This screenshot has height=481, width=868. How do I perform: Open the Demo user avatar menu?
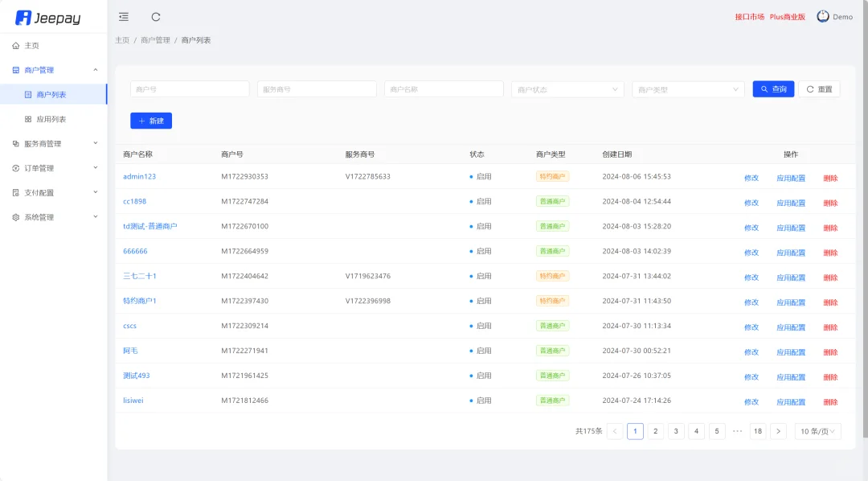point(821,16)
